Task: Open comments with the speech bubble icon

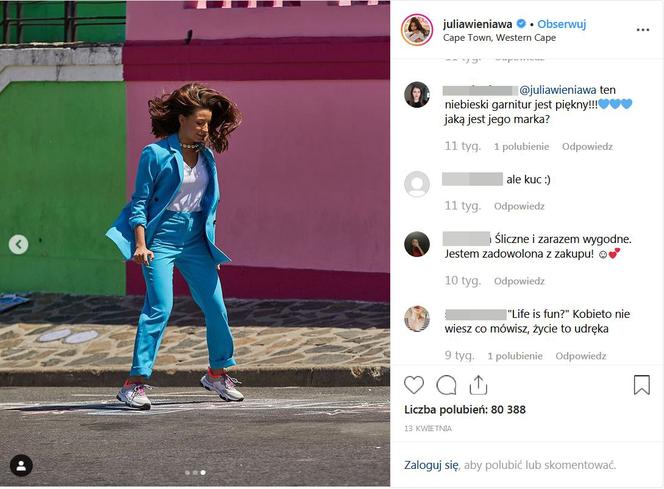Action: coord(446,385)
